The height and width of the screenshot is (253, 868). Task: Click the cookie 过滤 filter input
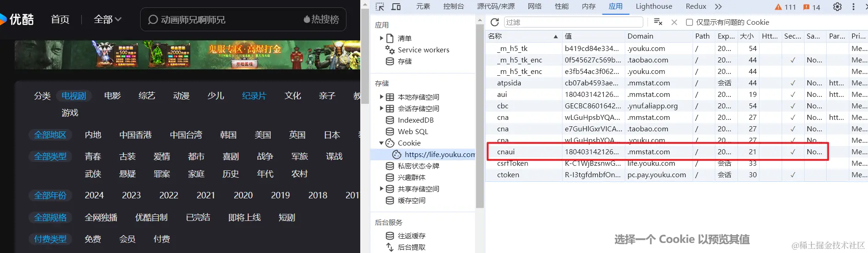[x=573, y=22]
